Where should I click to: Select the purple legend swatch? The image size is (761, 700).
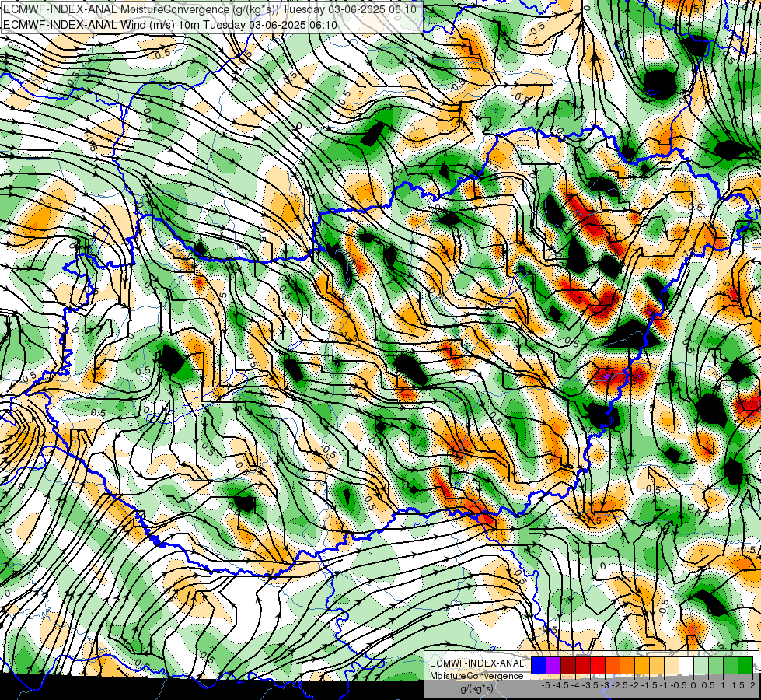click(553, 665)
